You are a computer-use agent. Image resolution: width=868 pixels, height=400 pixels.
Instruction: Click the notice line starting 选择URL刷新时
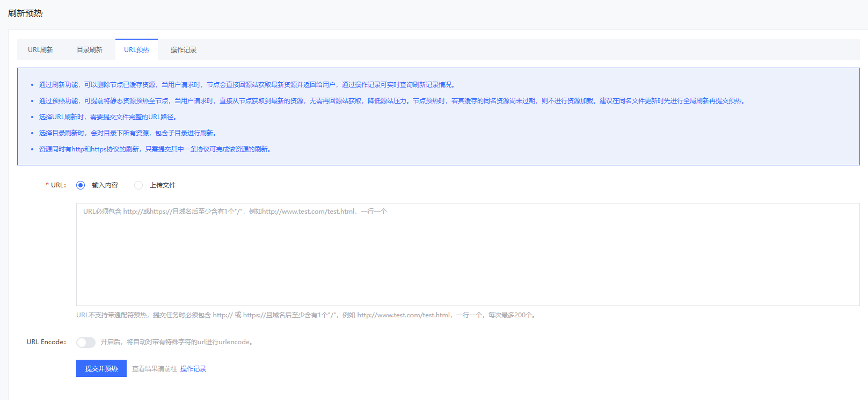(107, 117)
